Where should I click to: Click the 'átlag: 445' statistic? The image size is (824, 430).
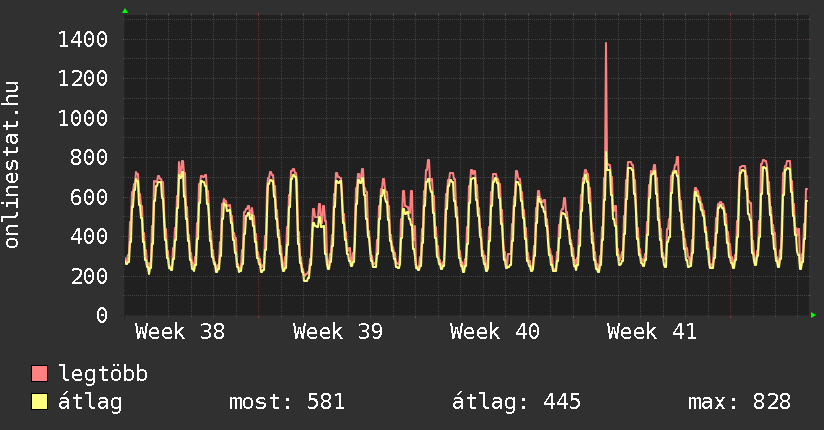[517, 402]
